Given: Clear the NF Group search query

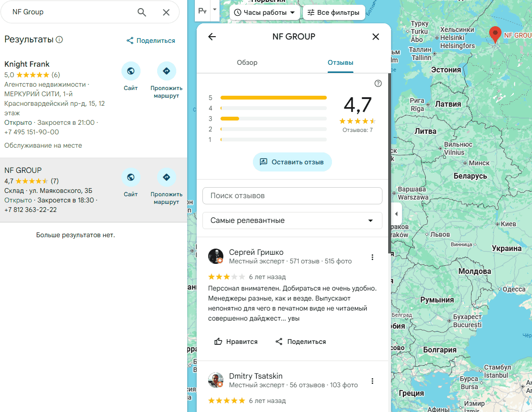Looking at the screenshot, I should coord(166,12).
